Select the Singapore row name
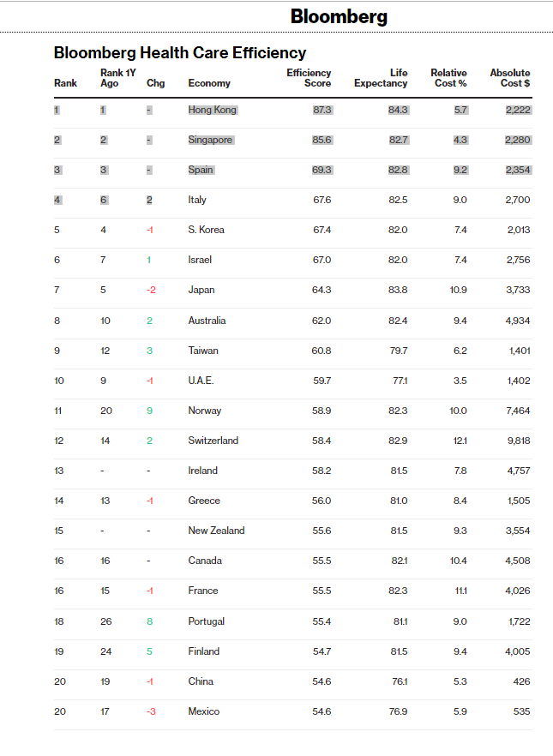The height and width of the screenshot is (756, 553). pyautogui.click(x=210, y=140)
